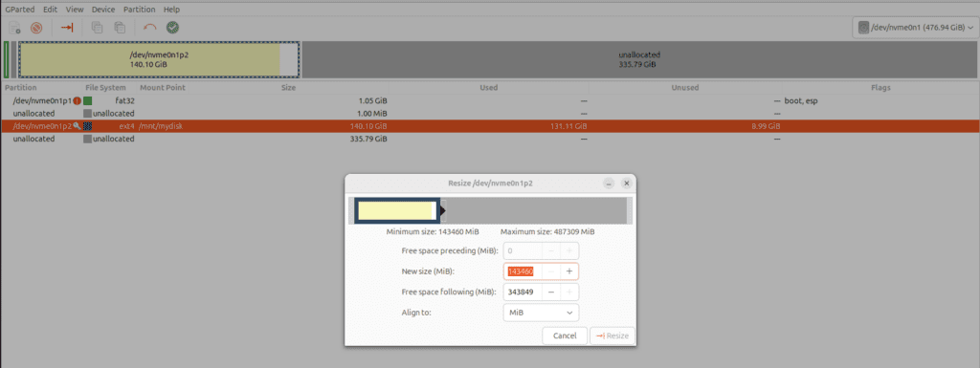Click the Mount Point column header
Screen dimensions: 980x368
(x=163, y=88)
